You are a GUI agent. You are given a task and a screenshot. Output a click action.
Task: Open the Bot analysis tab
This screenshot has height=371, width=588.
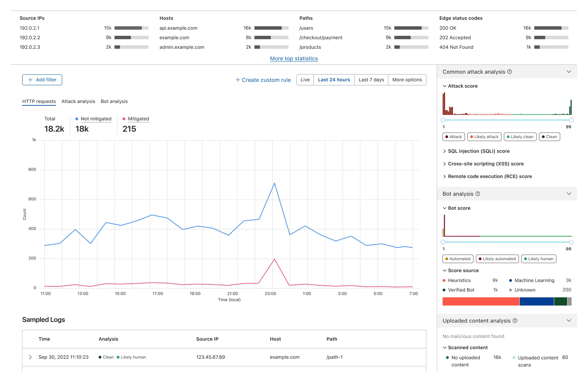pyautogui.click(x=114, y=101)
